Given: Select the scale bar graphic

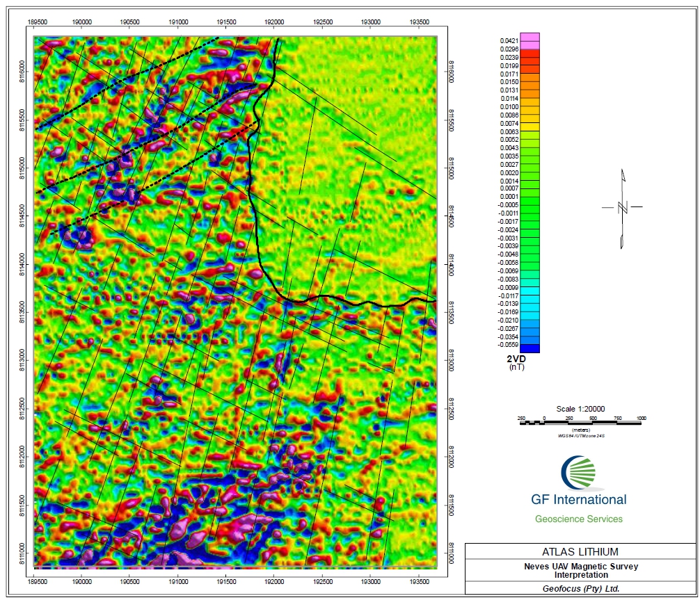Looking at the screenshot, I should pyautogui.click(x=580, y=422).
